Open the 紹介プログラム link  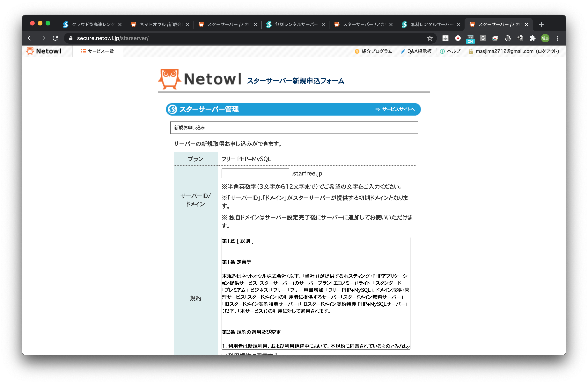[373, 51]
